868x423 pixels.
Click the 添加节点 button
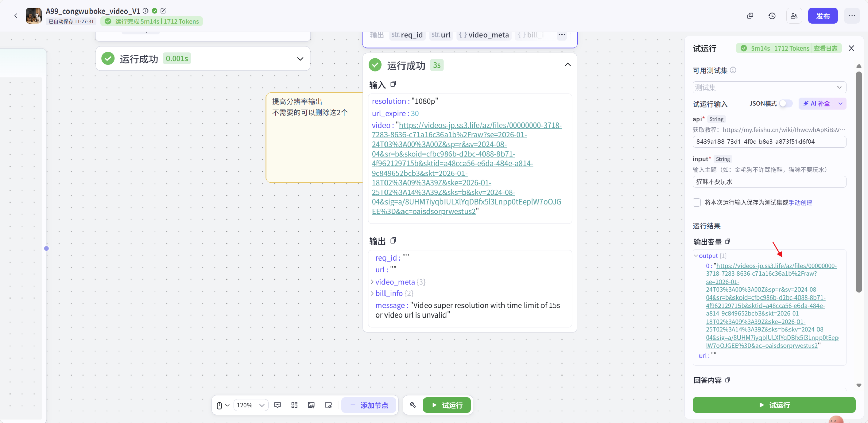369,405
